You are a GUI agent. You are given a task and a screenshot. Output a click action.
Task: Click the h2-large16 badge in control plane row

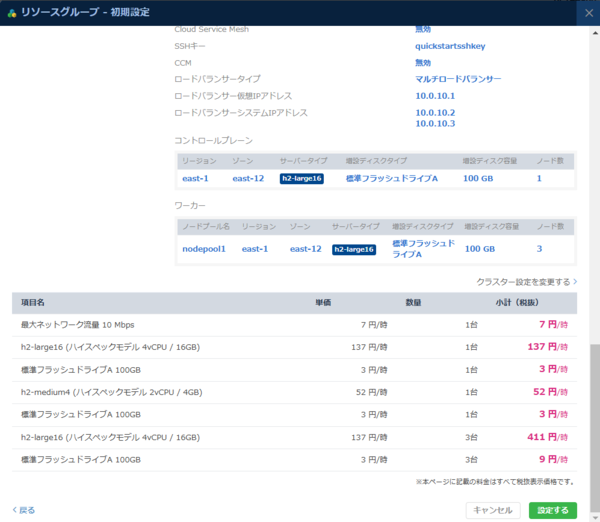pos(301,178)
